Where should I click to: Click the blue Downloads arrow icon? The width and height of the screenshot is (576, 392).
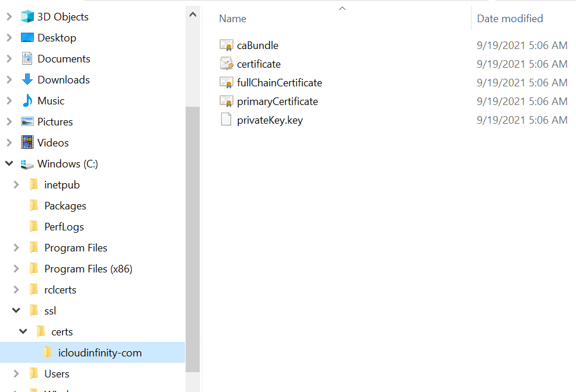pyautogui.click(x=27, y=79)
